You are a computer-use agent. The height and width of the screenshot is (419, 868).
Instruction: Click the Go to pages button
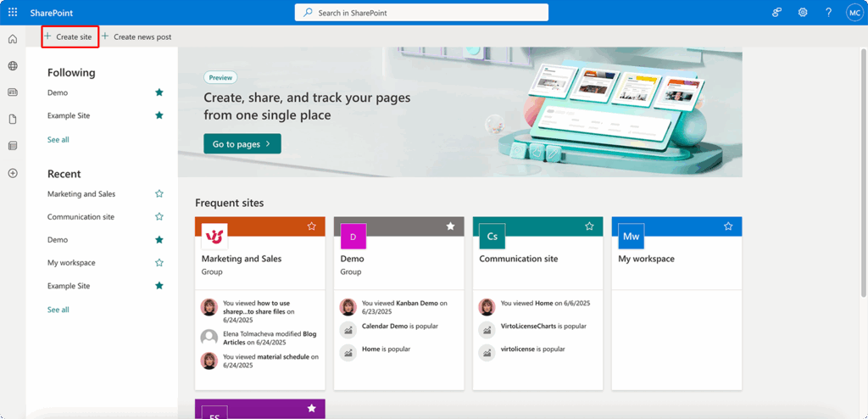(x=242, y=144)
